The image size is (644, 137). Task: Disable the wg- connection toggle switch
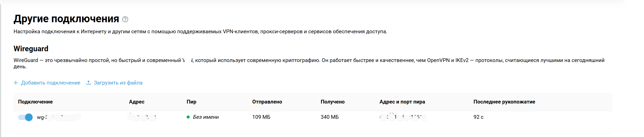[x=25, y=117]
